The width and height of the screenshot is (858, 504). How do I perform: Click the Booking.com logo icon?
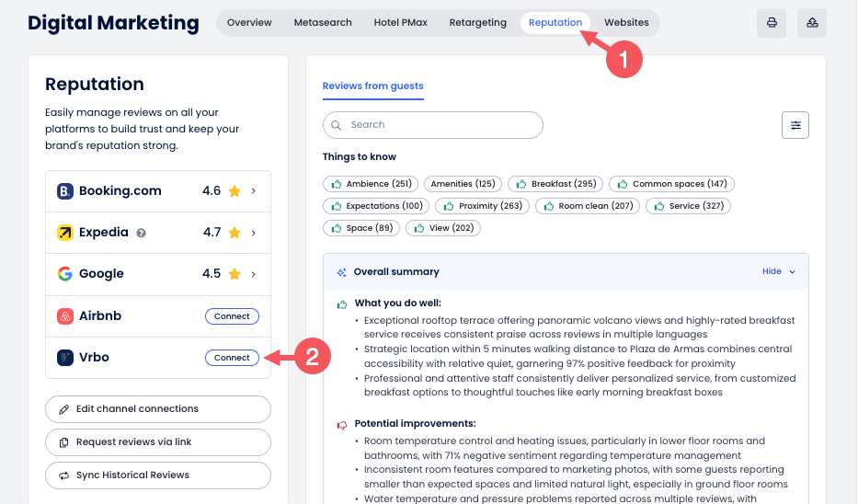[65, 191]
